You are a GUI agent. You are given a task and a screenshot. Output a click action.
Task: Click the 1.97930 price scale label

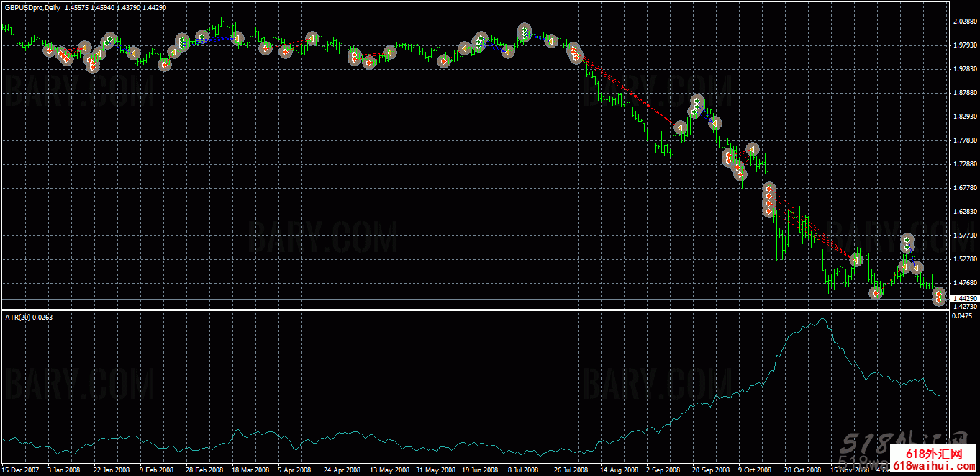964,45
